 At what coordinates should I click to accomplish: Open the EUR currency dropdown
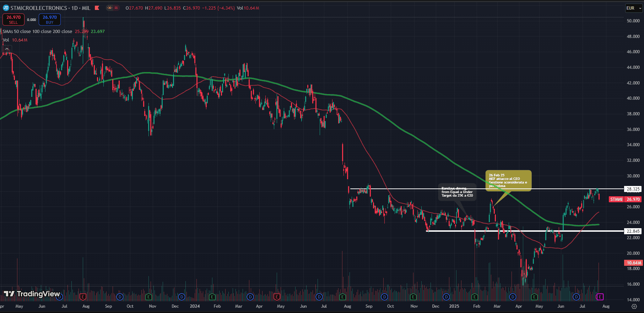(634, 8)
